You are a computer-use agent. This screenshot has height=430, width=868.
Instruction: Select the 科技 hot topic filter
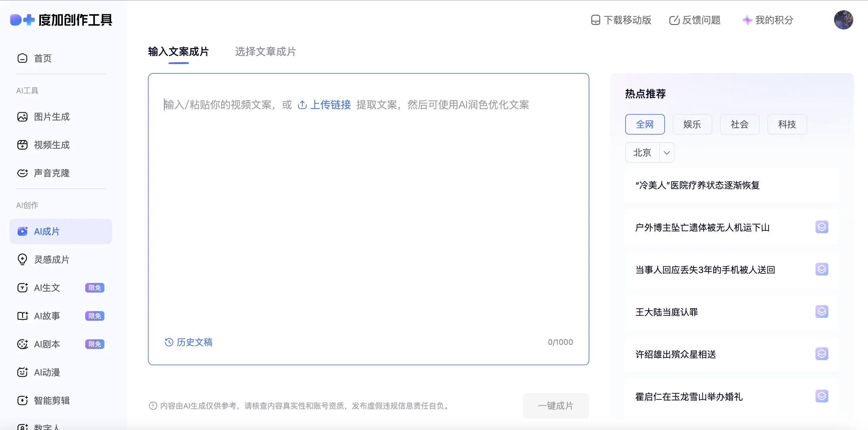click(787, 124)
